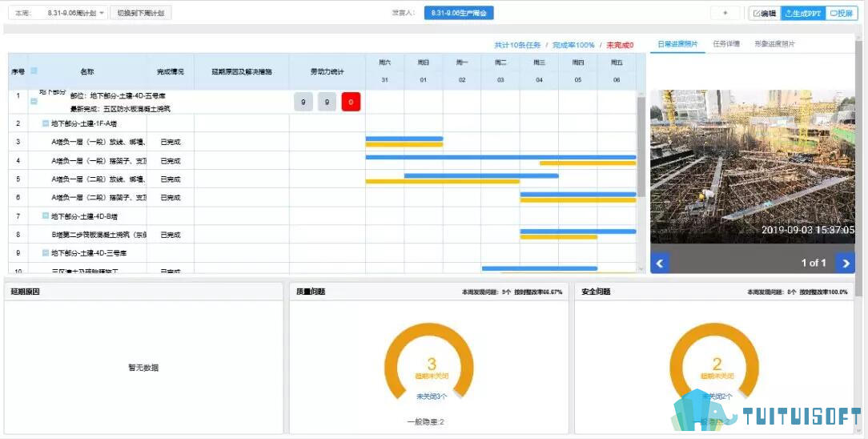
Task: Click the 投屏 screen-cast button
Action: (842, 14)
